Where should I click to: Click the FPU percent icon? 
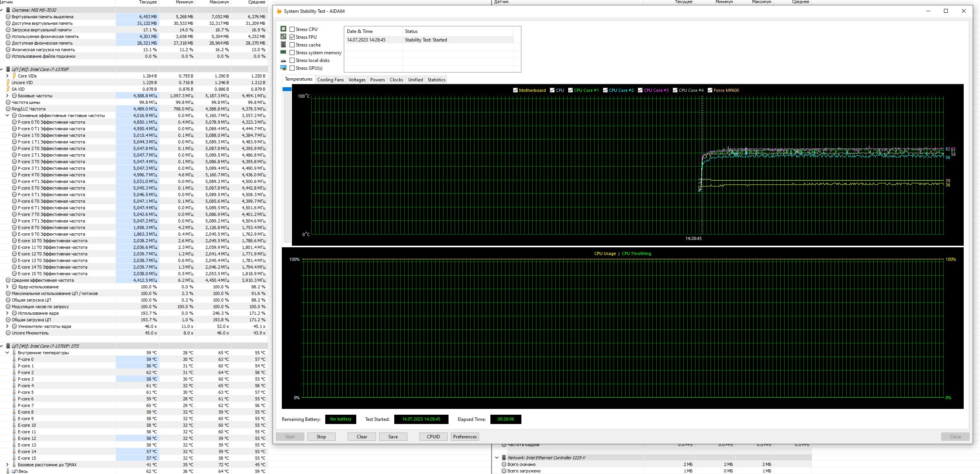[283, 37]
